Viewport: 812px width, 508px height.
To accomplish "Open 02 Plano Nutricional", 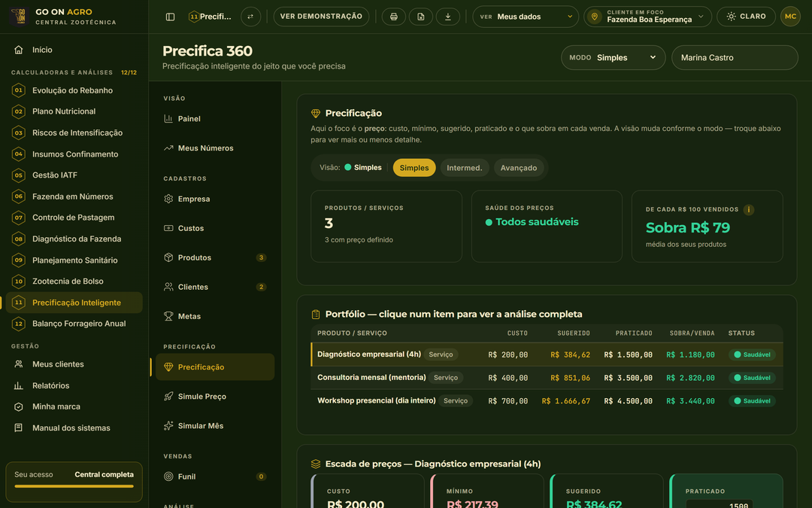I will [74, 111].
